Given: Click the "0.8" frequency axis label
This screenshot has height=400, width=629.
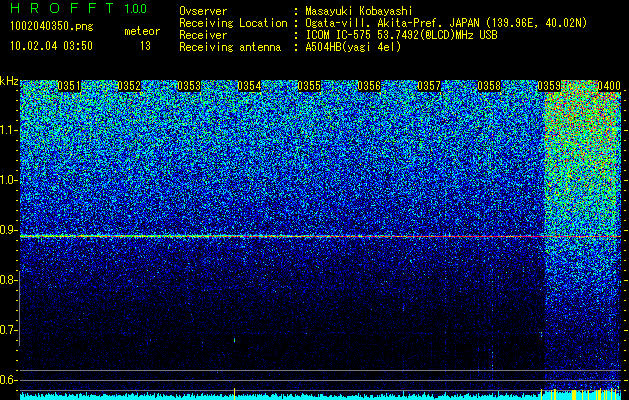Looking at the screenshot, I should click(x=9, y=280).
